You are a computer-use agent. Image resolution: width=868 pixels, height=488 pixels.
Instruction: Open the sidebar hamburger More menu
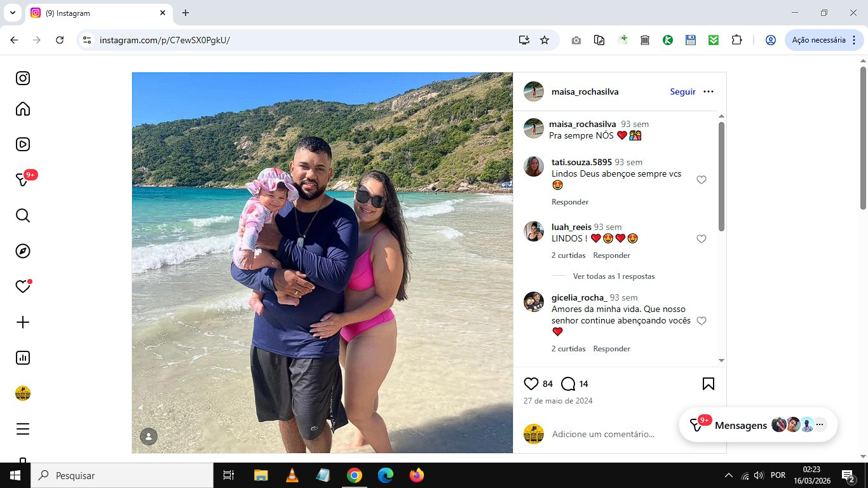[x=23, y=429]
